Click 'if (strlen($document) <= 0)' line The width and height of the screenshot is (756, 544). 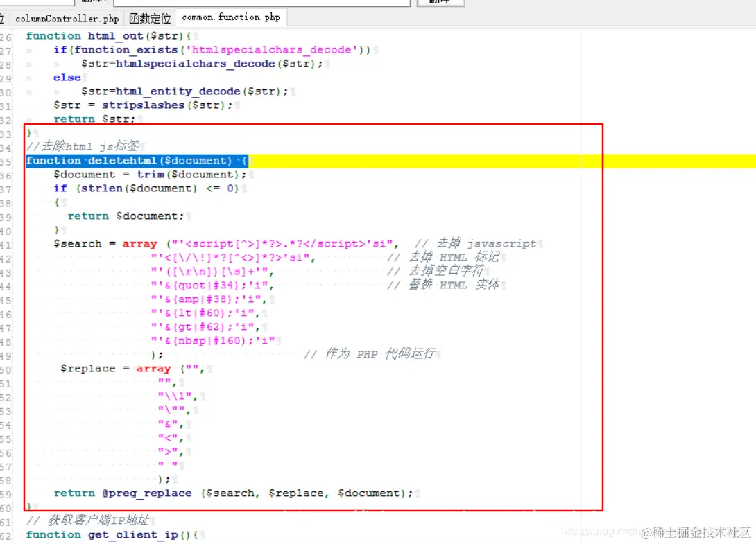coord(146,188)
